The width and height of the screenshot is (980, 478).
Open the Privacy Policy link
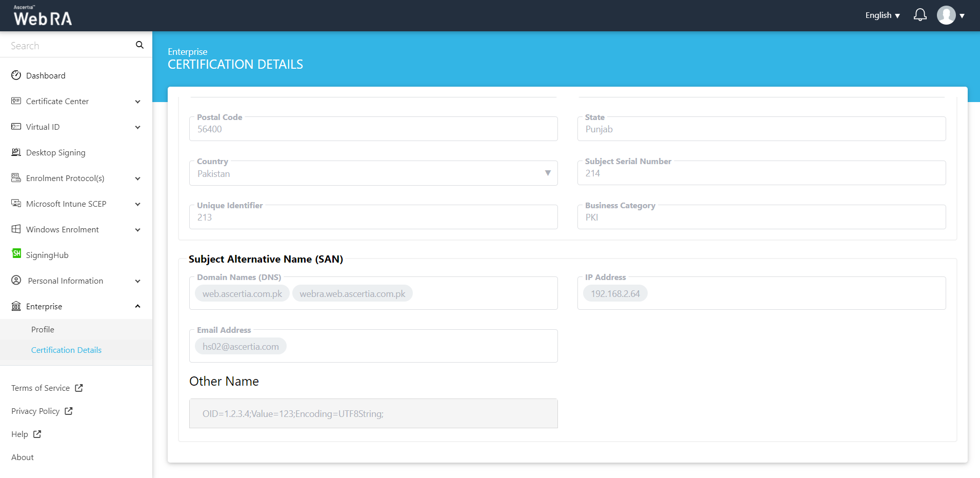pos(35,411)
